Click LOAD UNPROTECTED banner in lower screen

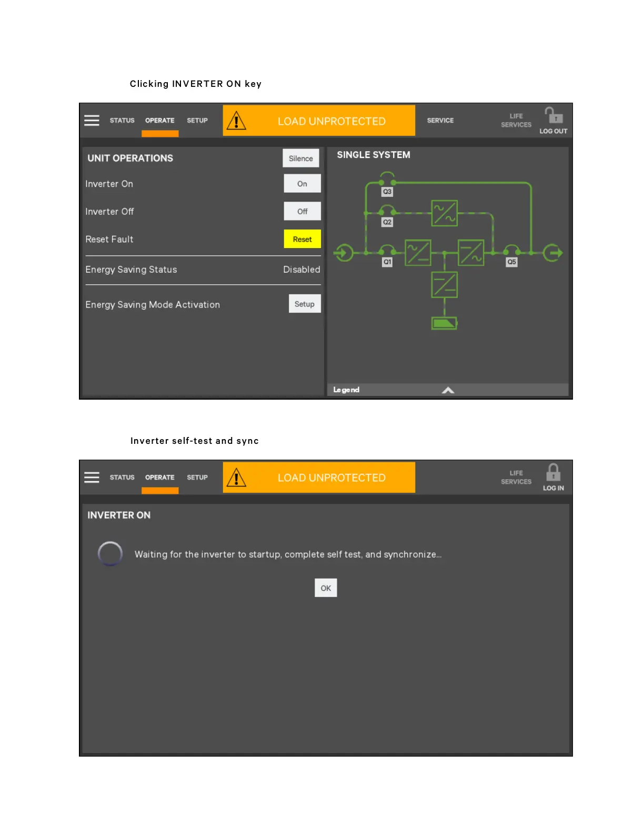click(319, 478)
